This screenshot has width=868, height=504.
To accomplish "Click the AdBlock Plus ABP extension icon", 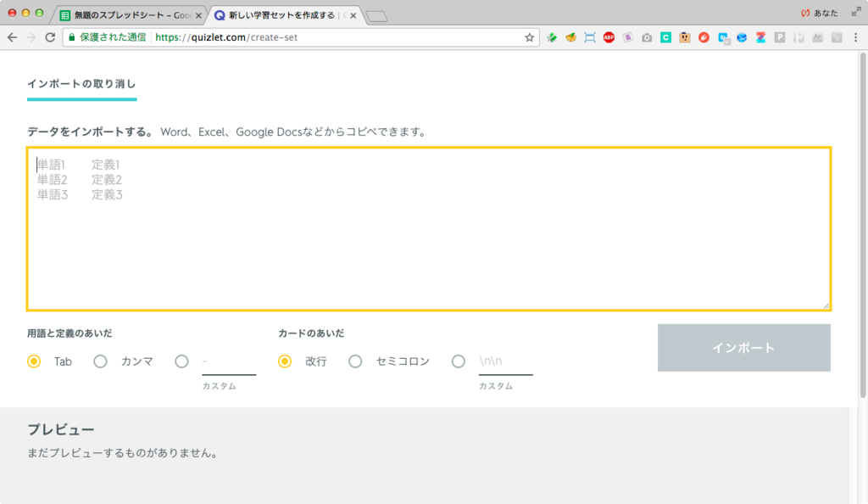I will pos(609,37).
